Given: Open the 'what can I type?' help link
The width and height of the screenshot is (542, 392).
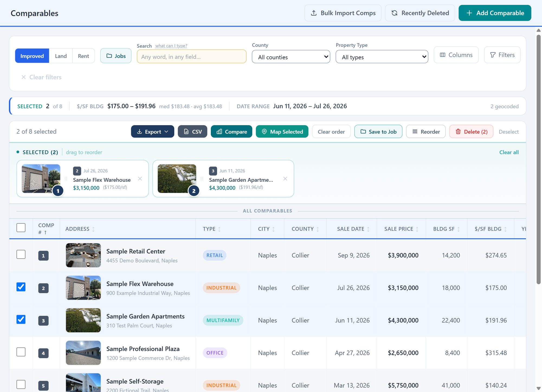Looking at the screenshot, I should click(171, 46).
